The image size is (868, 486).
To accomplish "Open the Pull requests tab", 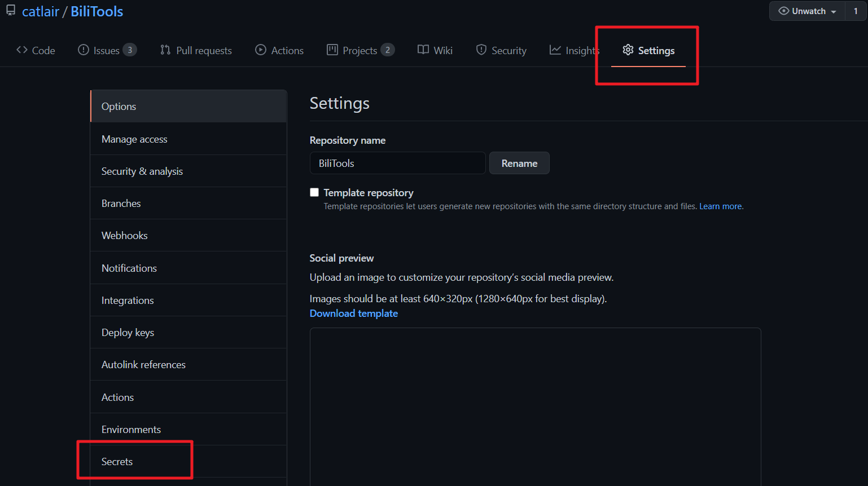I will pos(196,50).
